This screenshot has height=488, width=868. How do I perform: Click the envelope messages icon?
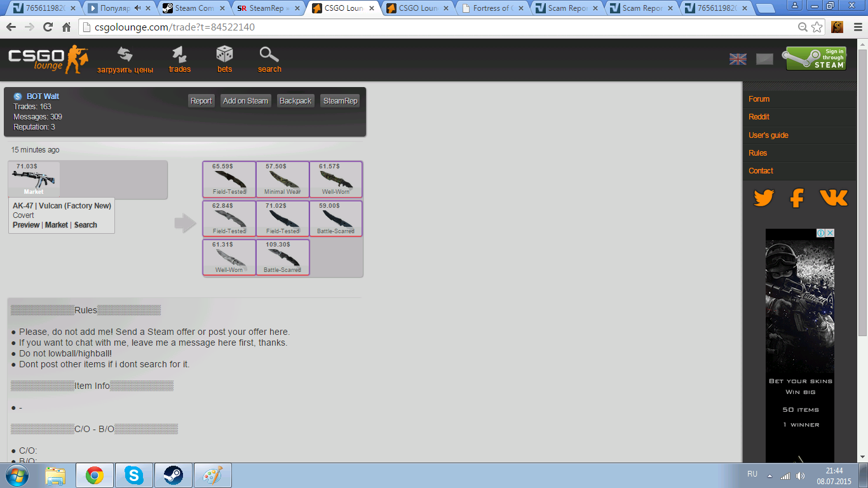[x=764, y=59]
